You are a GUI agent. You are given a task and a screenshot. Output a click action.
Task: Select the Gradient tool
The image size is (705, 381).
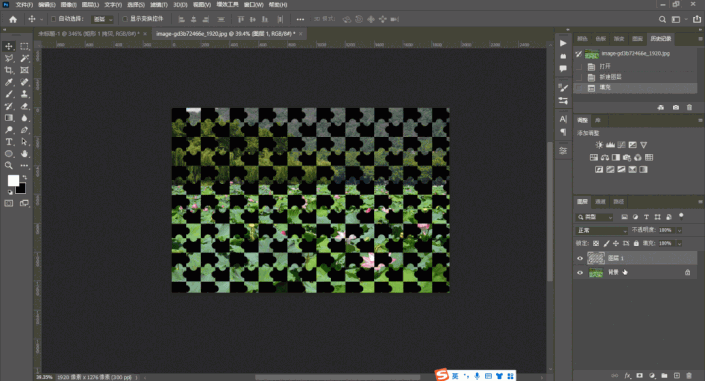[9, 118]
